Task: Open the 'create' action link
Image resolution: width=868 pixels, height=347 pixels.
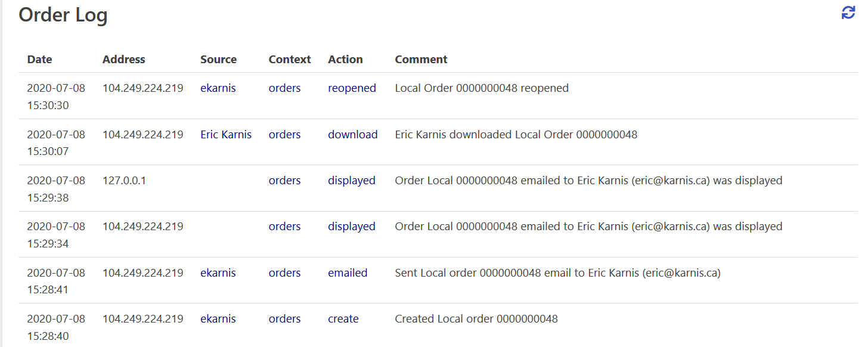Action: click(x=343, y=318)
